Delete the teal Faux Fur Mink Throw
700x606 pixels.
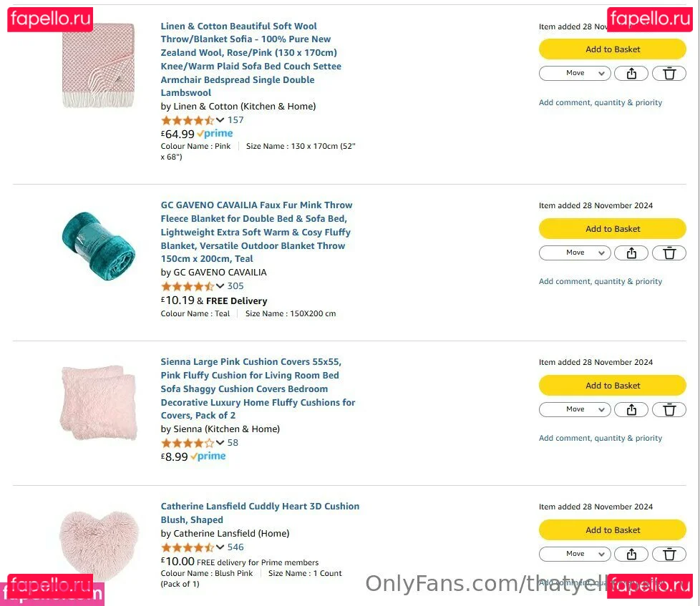click(669, 253)
